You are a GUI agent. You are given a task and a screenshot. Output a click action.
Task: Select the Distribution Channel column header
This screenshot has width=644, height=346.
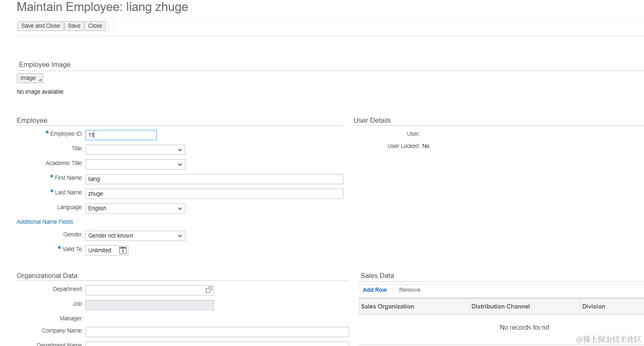tap(524, 306)
